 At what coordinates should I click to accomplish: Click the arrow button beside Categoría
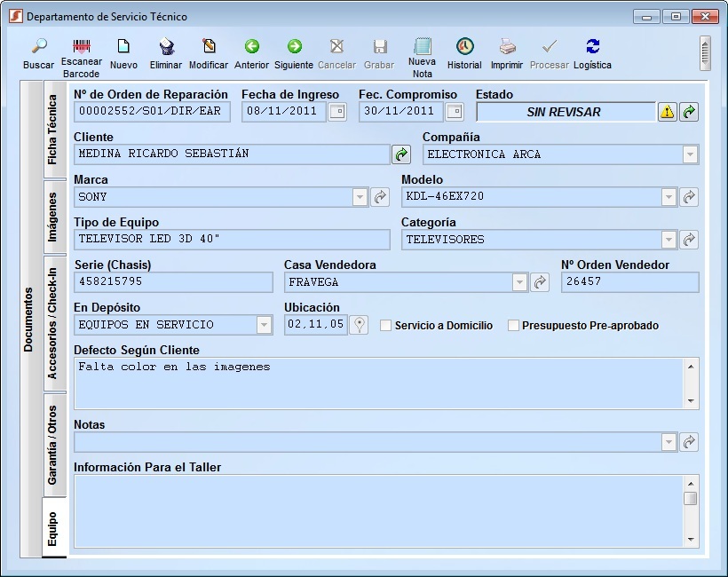[x=689, y=240]
